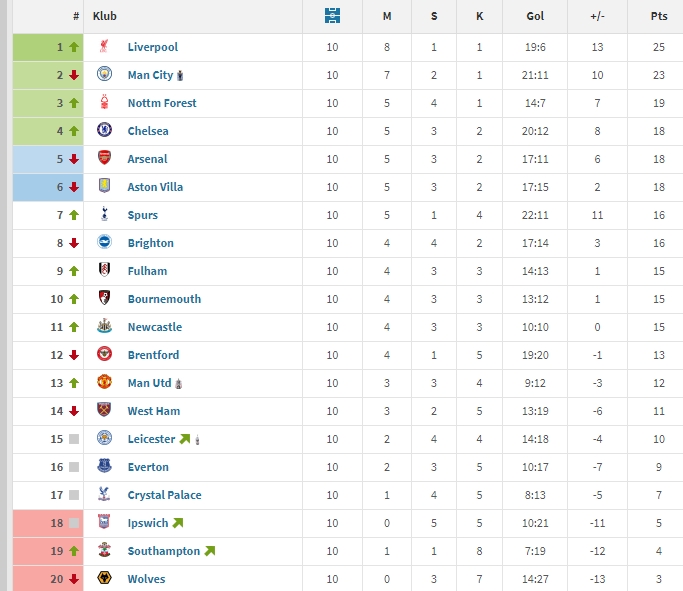683x591 pixels.
Task: Click the Wolves crest icon
Action: click(104, 578)
